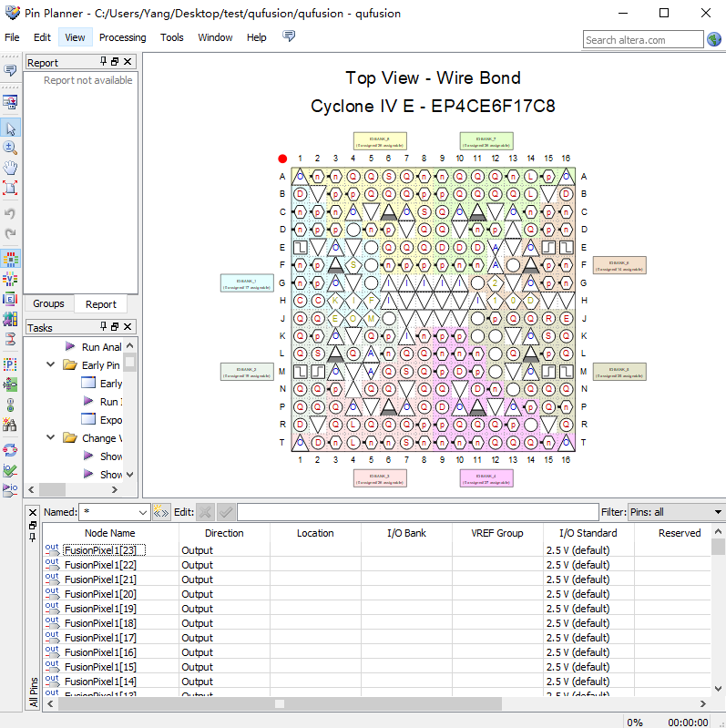
Task: Open the View menu
Action: (x=75, y=37)
